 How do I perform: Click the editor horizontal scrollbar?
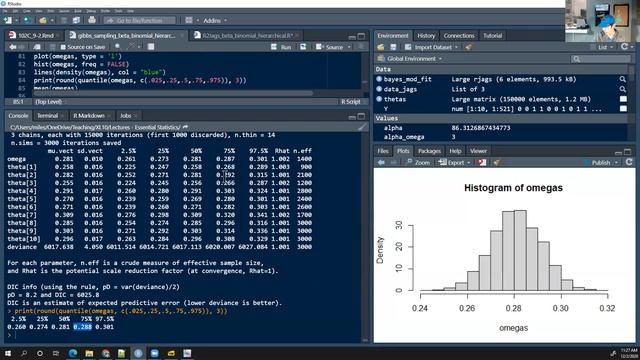click(173, 93)
